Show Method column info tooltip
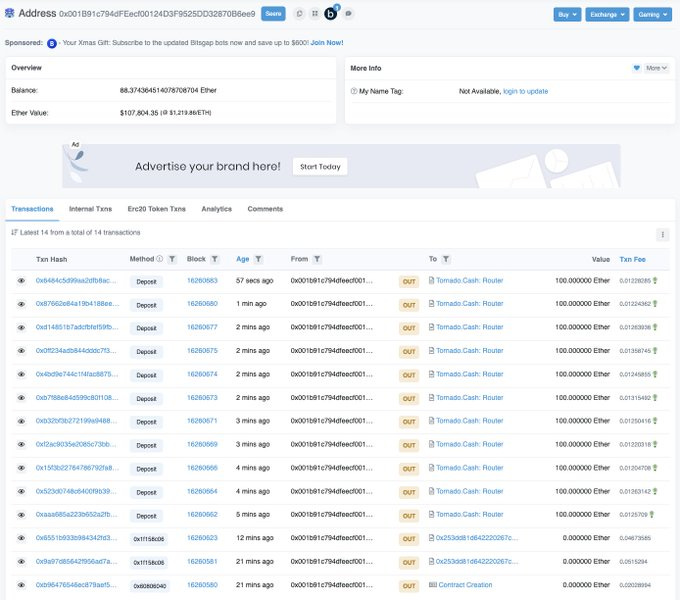This screenshot has width=680, height=600. (160, 259)
